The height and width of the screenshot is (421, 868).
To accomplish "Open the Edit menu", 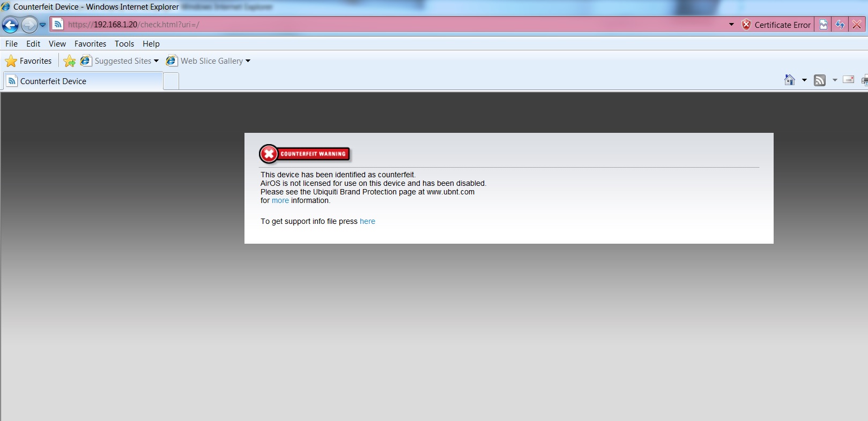I will click(33, 44).
